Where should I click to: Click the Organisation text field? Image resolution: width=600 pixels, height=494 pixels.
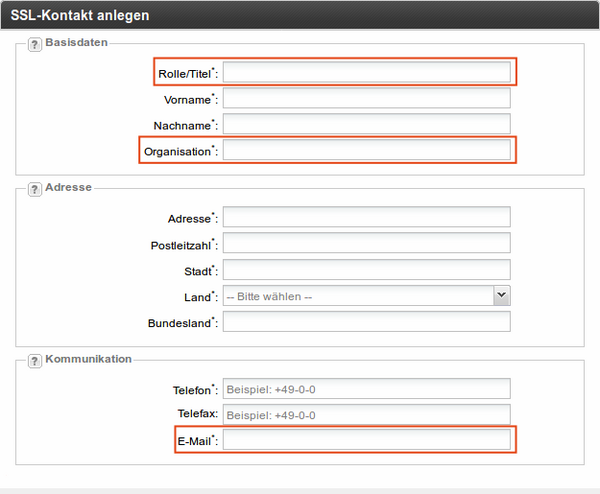click(367, 150)
